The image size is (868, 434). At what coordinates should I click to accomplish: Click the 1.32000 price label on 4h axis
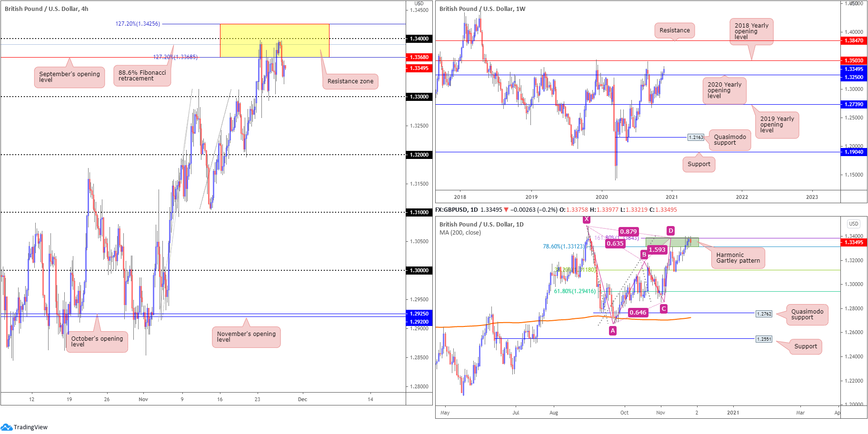point(419,155)
